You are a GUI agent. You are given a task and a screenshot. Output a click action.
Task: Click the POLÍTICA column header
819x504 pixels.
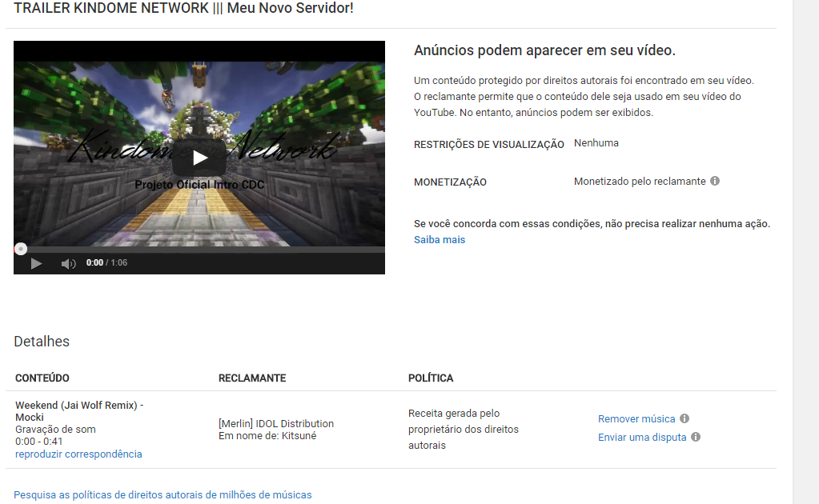(431, 378)
